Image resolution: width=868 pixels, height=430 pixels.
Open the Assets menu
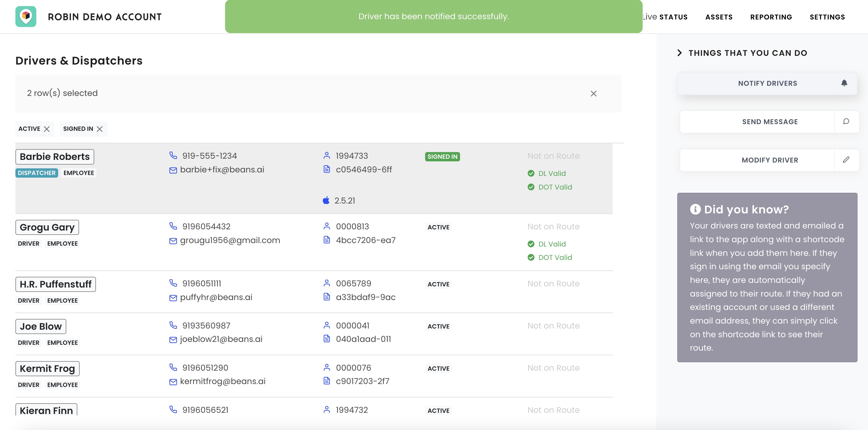[x=719, y=17]
